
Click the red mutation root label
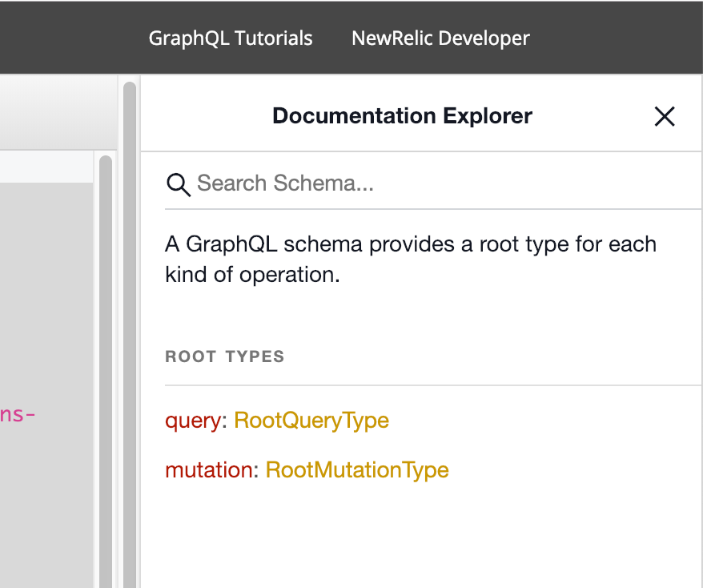[208, 469]
